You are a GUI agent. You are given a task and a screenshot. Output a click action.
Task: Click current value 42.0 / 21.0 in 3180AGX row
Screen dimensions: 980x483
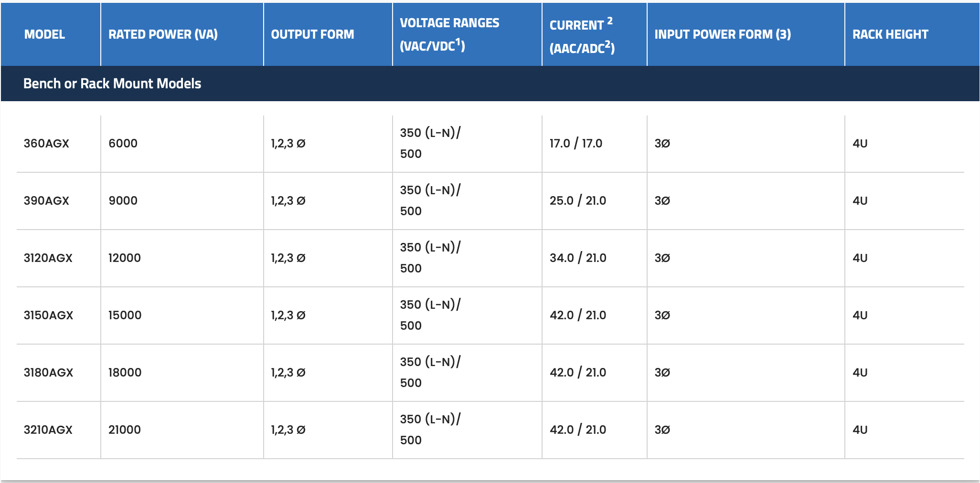(x=578, y=372)
